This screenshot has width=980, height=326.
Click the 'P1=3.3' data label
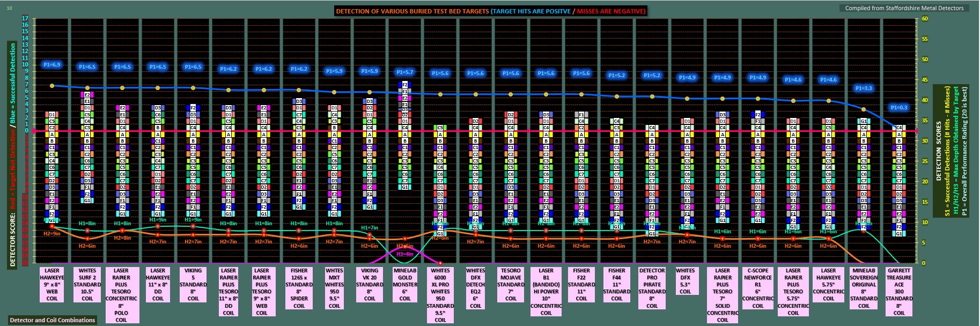pos(863,88)
